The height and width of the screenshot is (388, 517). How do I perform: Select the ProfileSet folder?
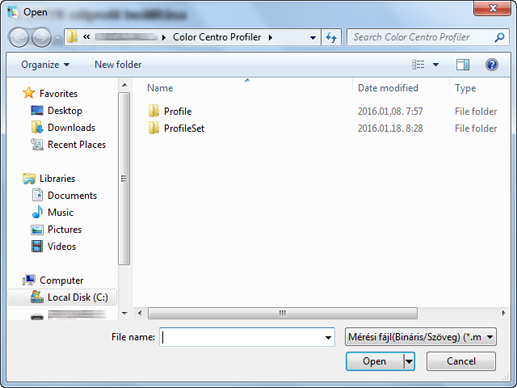click(184, 128)
